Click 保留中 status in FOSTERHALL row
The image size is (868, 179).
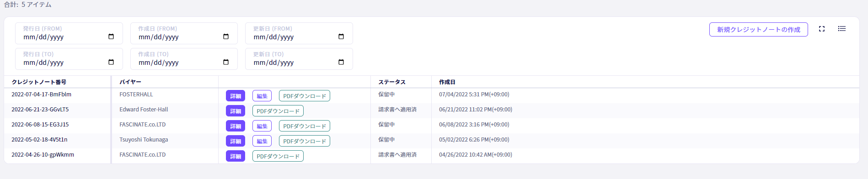pos(386,95)
